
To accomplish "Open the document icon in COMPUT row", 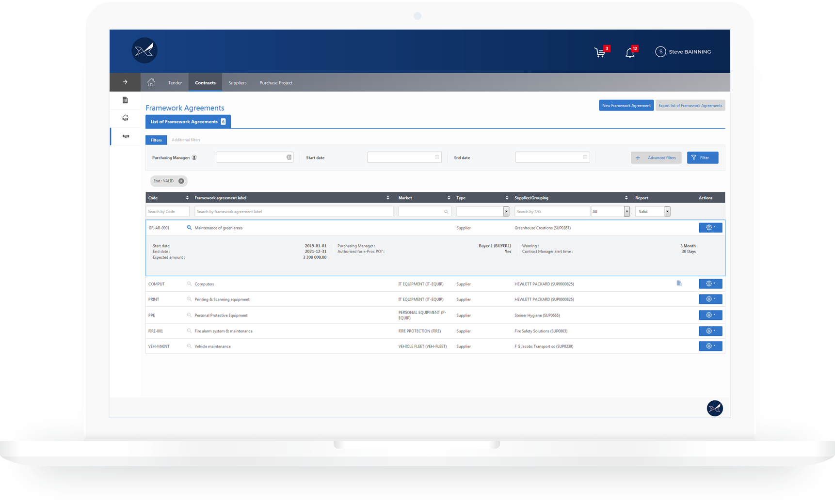I will point(679,283).
